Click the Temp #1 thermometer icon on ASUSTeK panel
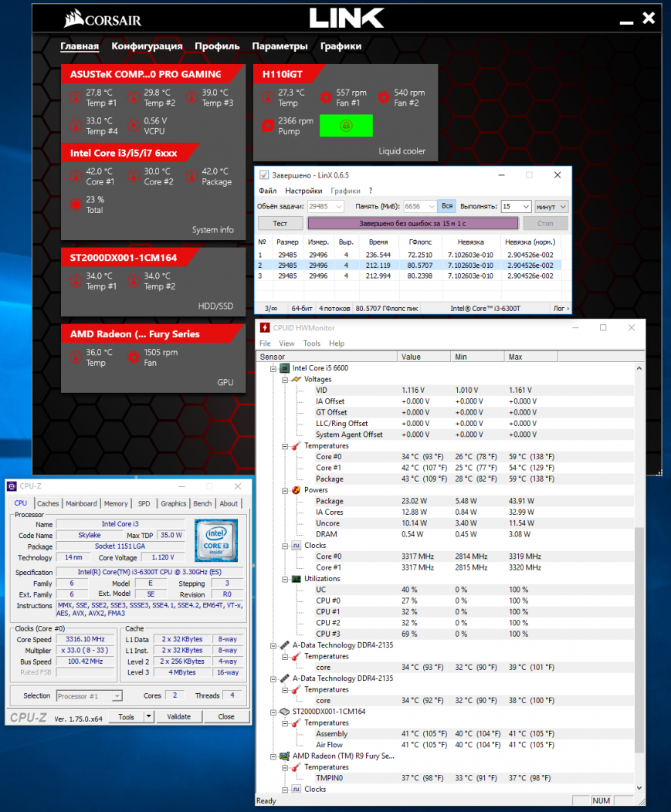 point(76,97)
